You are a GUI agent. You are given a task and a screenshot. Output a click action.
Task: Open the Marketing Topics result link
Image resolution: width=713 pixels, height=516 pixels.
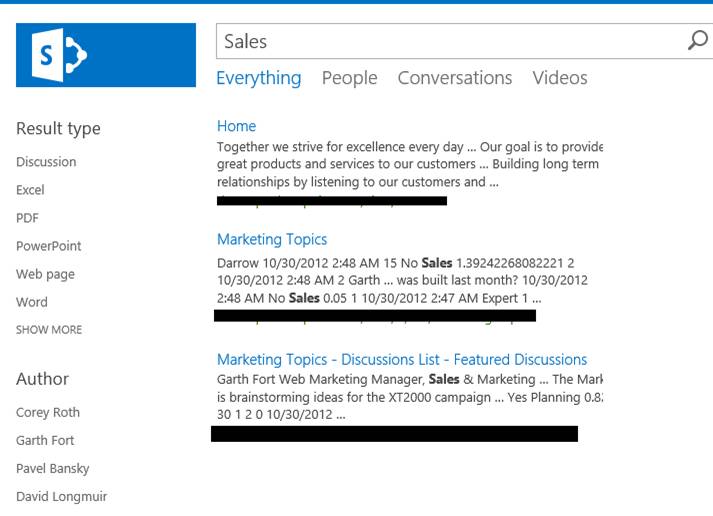point(271,239)
